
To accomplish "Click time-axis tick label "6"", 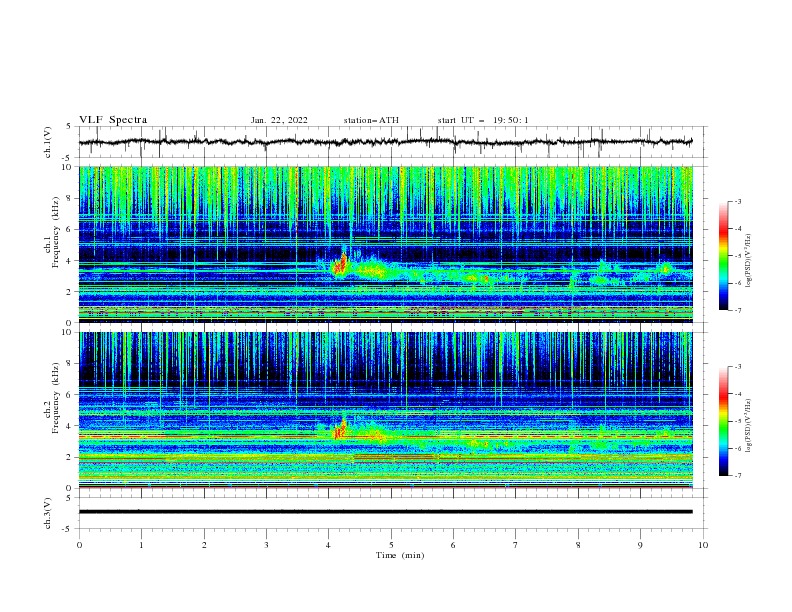I will click(x=453, y=545).
